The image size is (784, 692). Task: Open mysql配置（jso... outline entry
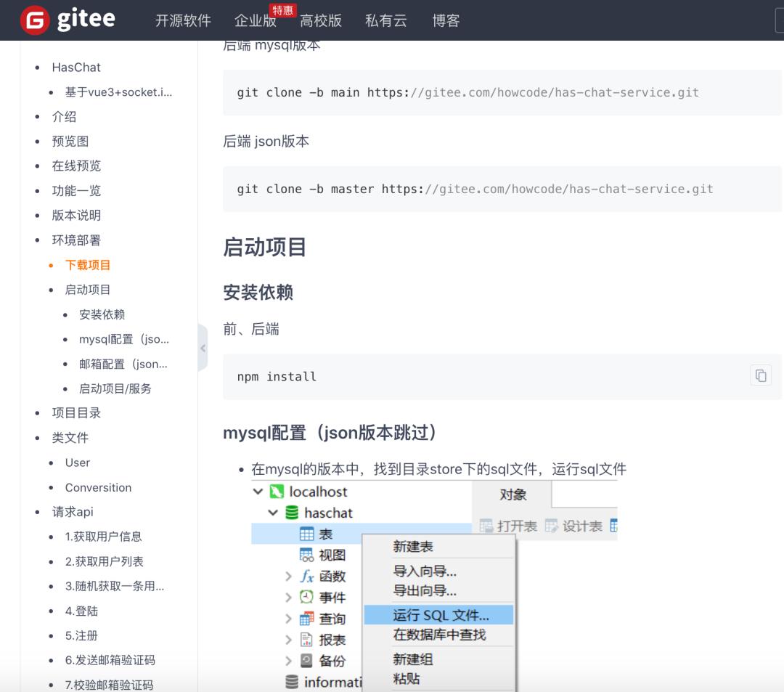click(x=124, y=339)
